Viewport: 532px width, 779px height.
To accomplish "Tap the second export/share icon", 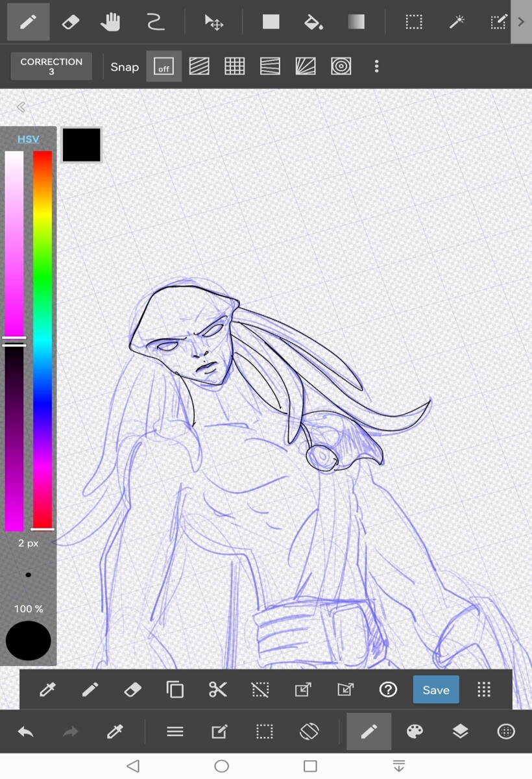I will (x=345, y=690).
